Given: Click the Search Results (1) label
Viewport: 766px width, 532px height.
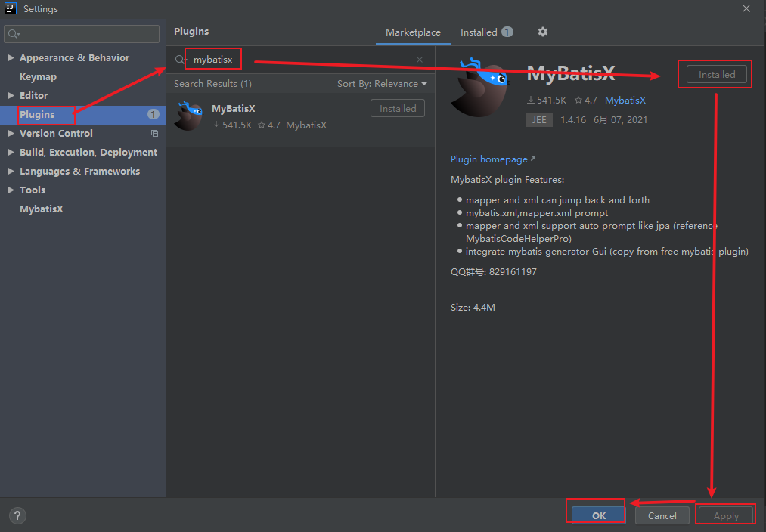Looking at the screenshot, I should 213,83.
